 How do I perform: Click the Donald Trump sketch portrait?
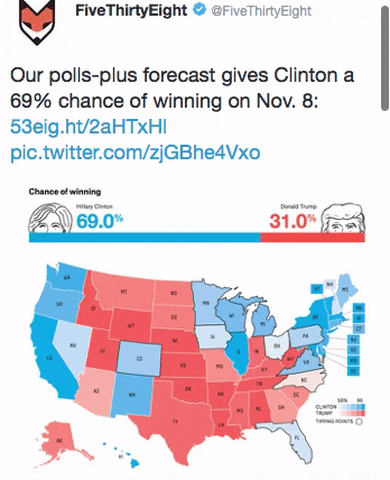pos(343,217)
